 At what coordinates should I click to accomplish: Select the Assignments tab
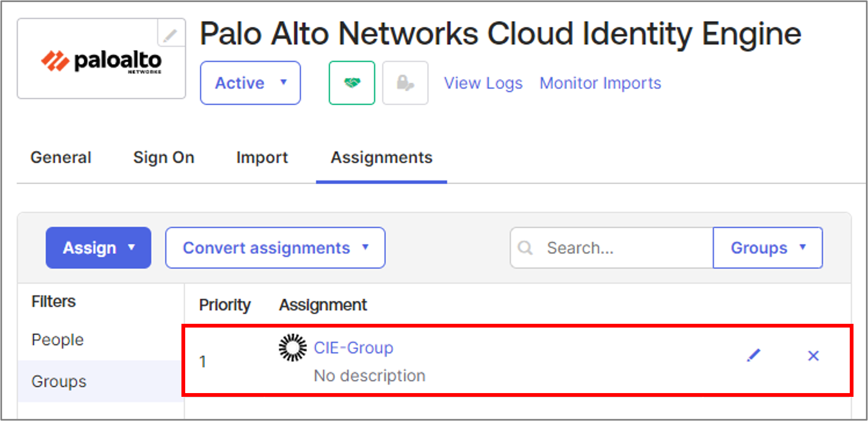coord(382,157)
